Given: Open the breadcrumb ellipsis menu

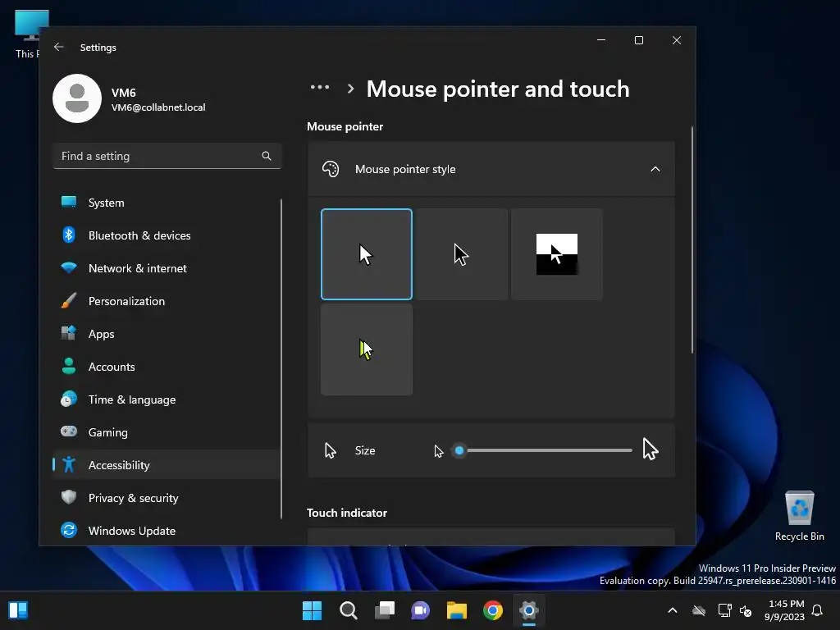Looking at the screenshot, I should (x=320, y=87).
